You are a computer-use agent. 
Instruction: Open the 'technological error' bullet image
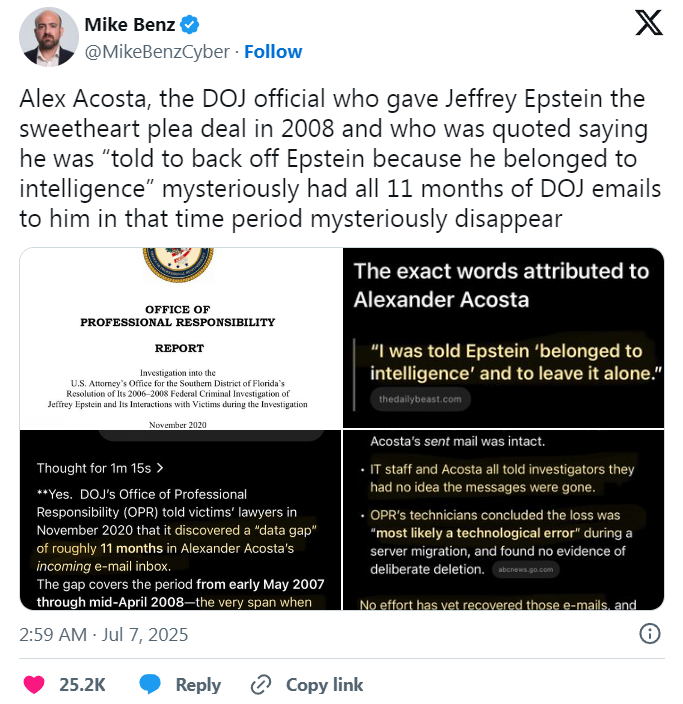pyautogui.click(x=503, y=520)
